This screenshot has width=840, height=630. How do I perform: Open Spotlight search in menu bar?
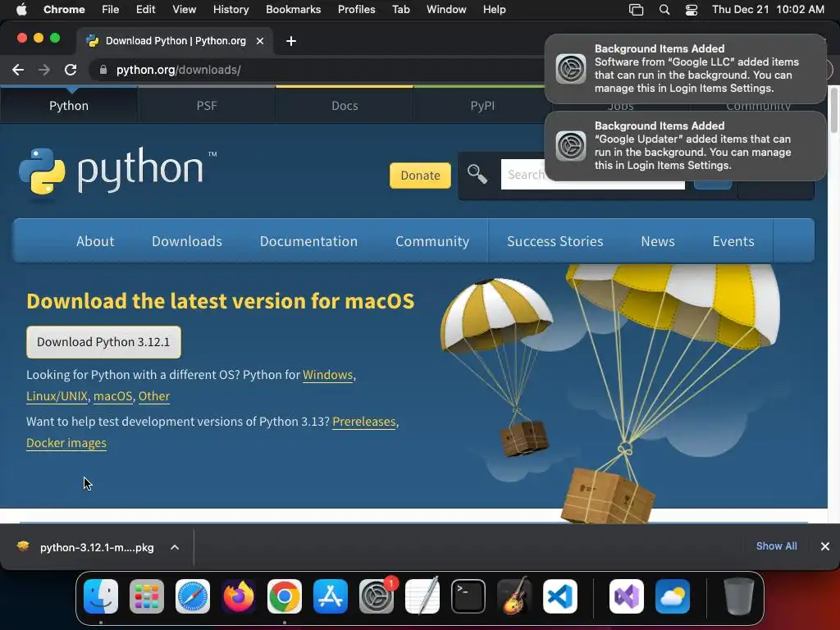(664, 10)
